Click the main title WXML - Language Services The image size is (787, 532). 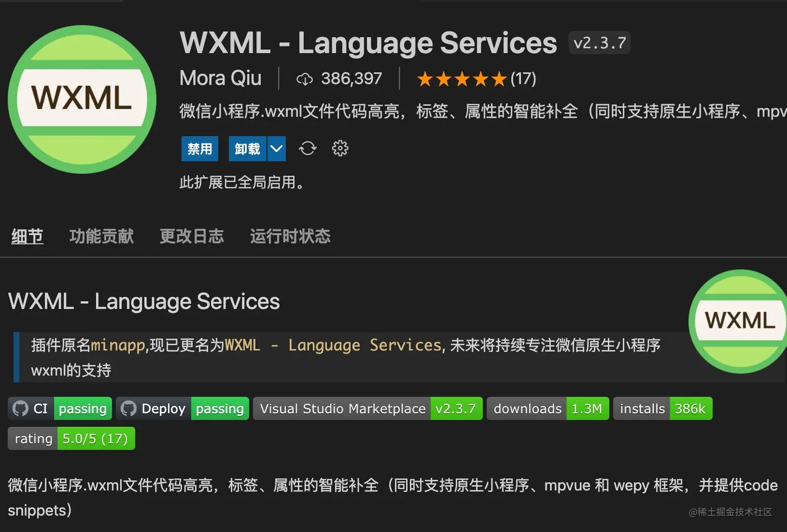pos(368,43)
